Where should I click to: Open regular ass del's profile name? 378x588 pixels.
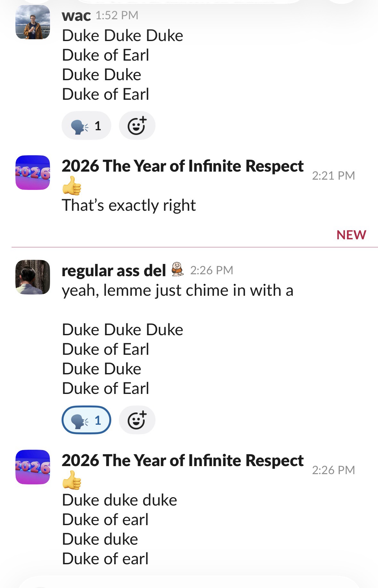pyautogui.click(x=113, y=270)
